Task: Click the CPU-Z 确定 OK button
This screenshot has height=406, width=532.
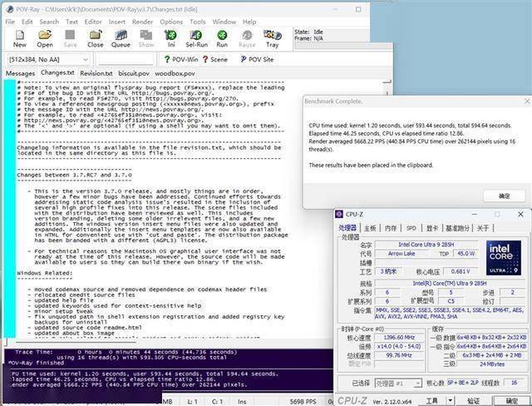Action: point(512,401)
